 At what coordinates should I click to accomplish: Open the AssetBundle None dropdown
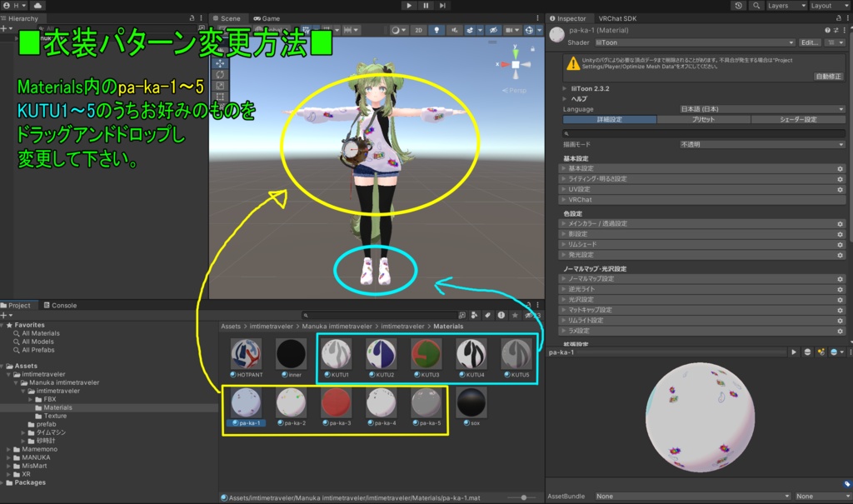click(692, 496)
